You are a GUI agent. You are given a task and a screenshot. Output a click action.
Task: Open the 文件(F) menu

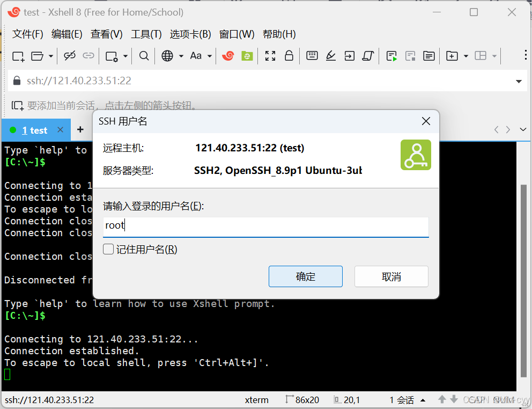tap(28, 34)
